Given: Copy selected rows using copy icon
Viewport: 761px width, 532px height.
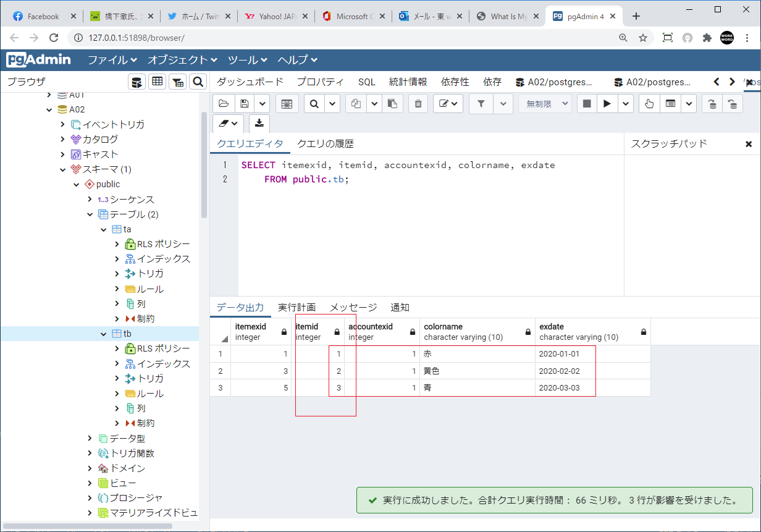Looking at the screenshot, I should click(x=355, y=104).
